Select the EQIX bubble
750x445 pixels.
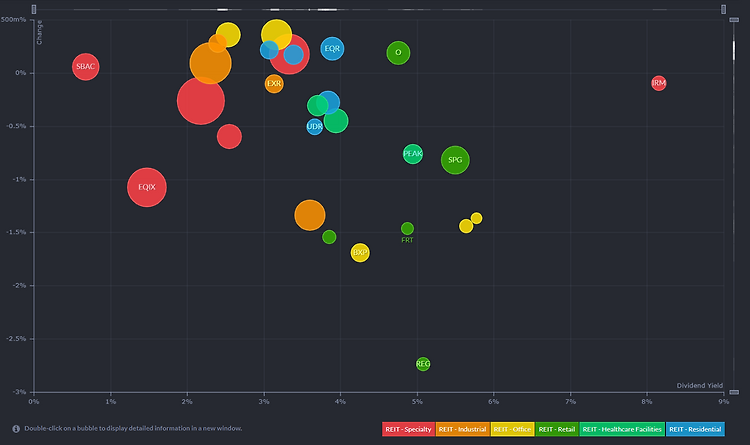pos(147,187)
